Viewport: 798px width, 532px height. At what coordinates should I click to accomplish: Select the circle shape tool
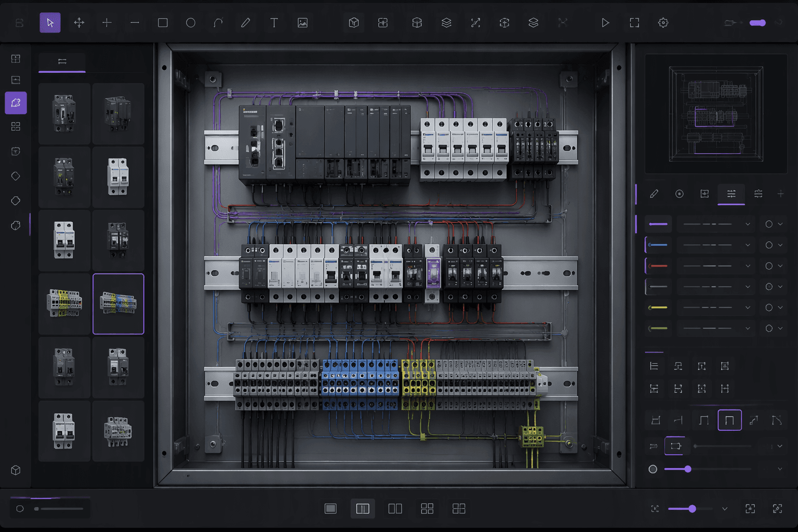coord(191,23)
